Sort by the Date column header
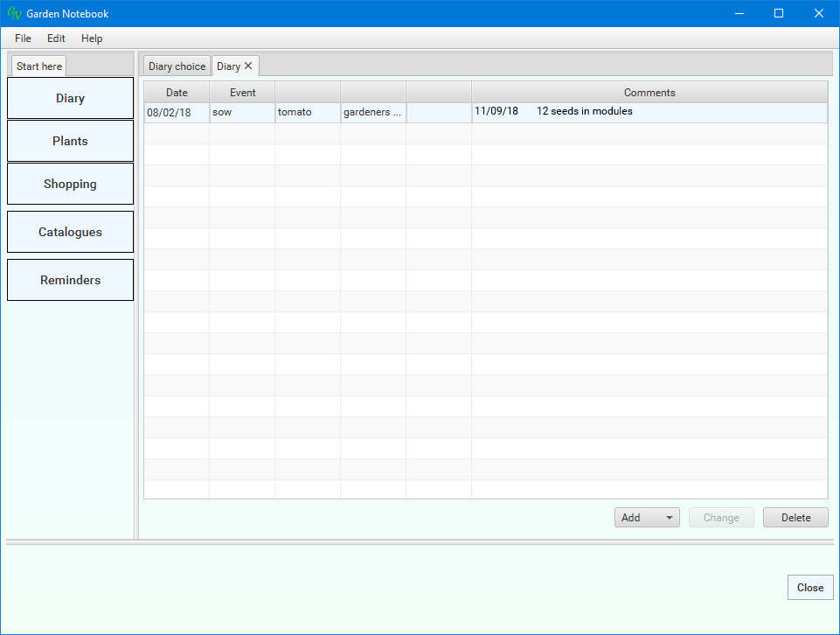This screenshot has width=840, height=635. pyautogui.click(x=177, y=92)
